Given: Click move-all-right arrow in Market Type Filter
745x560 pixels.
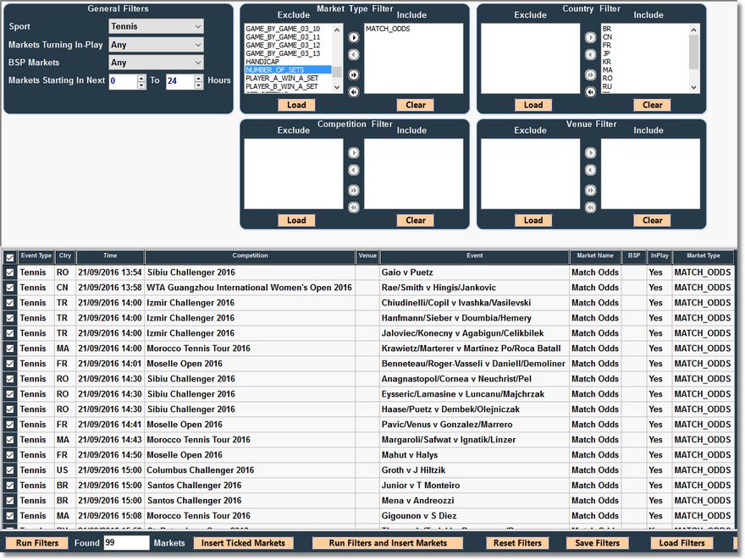Looking at the screenshot, I should point(354,74).
